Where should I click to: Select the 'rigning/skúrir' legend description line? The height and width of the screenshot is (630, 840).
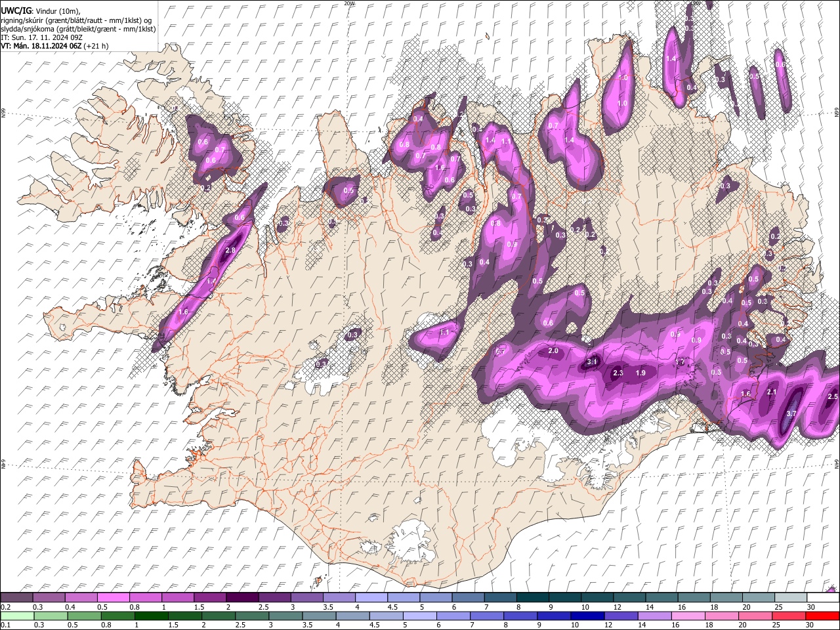[76, 20]
